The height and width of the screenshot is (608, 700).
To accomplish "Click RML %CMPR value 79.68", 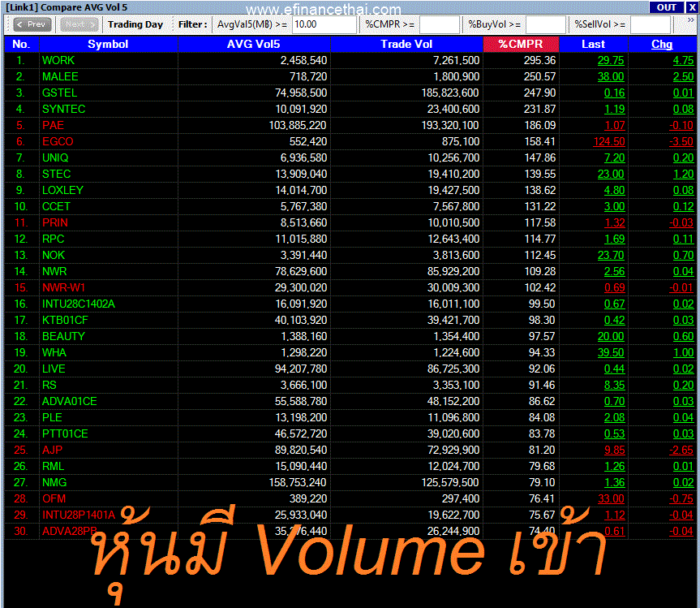I will click(x=542, y=467).
